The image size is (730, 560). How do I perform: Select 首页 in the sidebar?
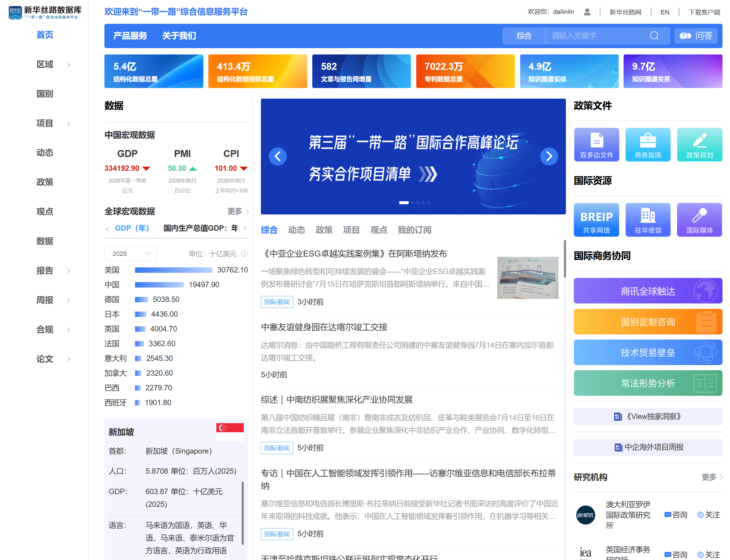tap(45, 35)
